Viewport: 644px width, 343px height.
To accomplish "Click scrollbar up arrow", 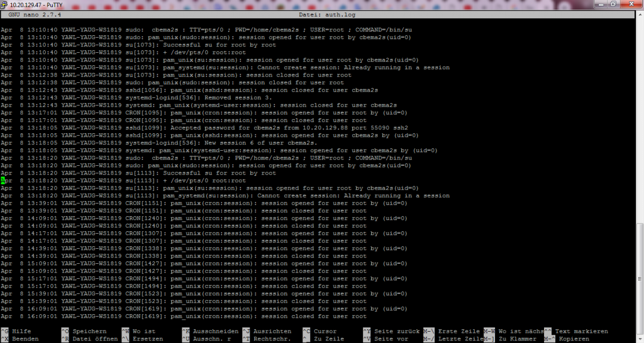I will pos(639,14).
